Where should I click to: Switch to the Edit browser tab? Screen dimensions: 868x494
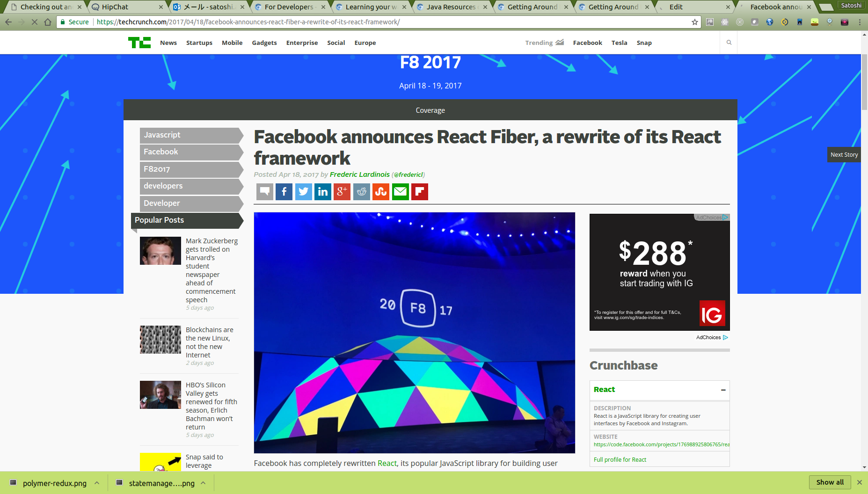694,7
